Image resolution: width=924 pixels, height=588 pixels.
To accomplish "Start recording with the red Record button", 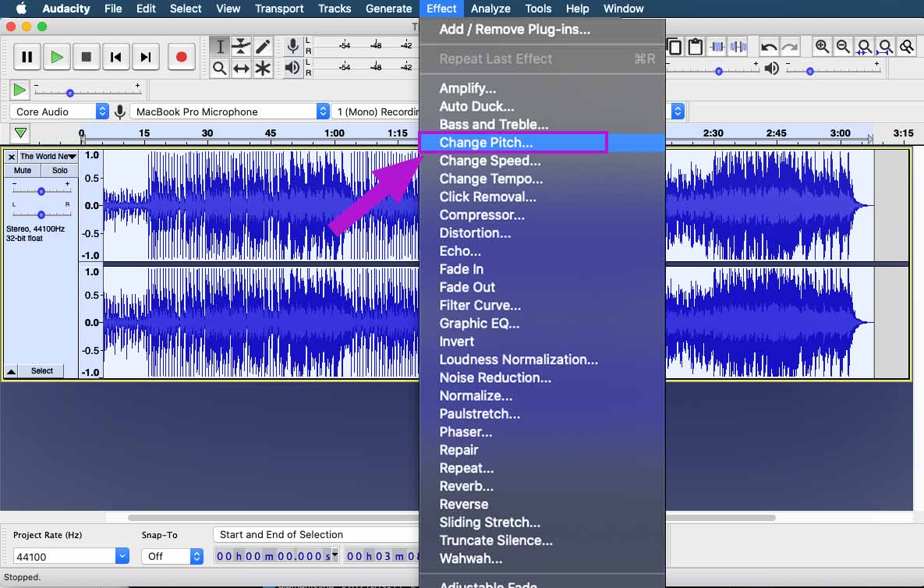I will pyautogui.click(x=182, y=57).
